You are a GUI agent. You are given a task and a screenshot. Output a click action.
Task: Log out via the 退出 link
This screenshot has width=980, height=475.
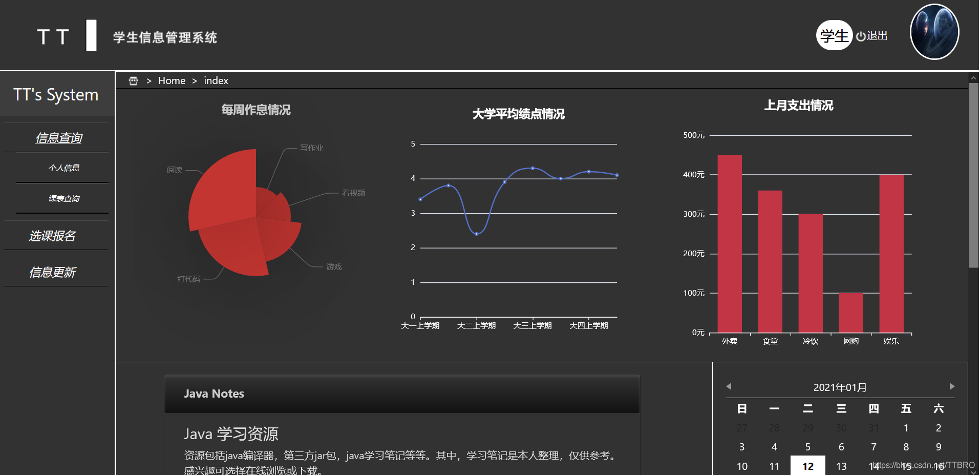point(877,36)
